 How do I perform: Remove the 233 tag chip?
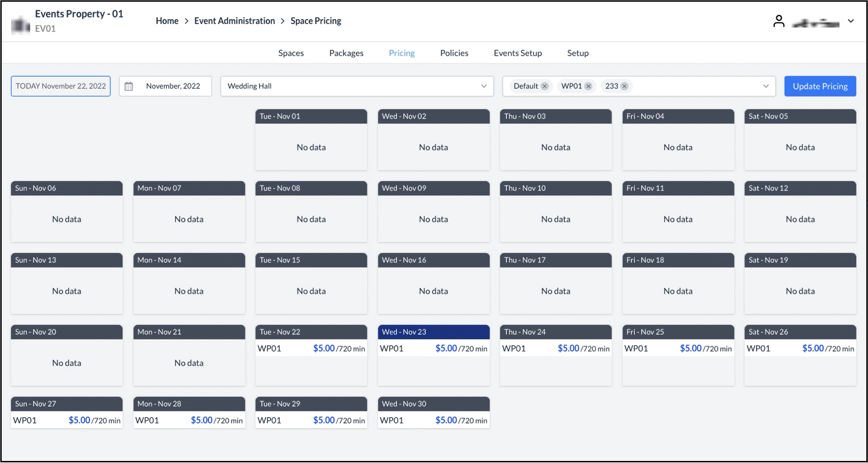624,86
